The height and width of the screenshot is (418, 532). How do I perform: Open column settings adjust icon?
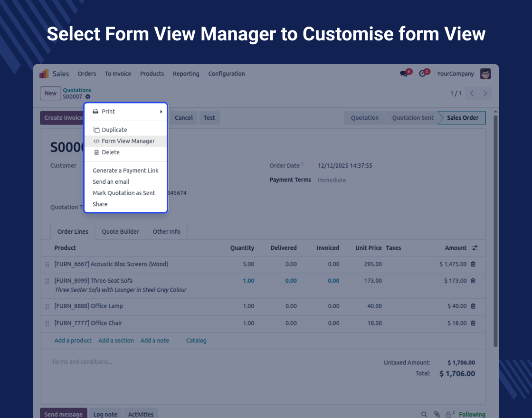[x=475, y=248]
